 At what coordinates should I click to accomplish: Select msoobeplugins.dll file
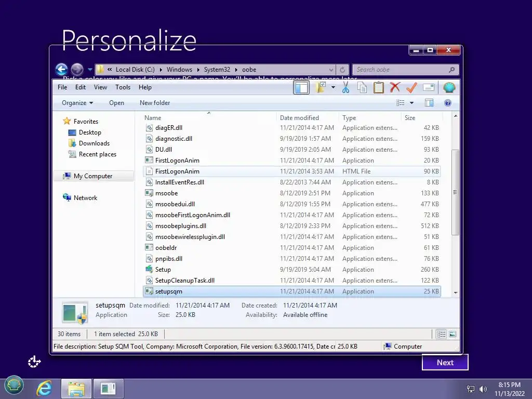coord(292,226)
